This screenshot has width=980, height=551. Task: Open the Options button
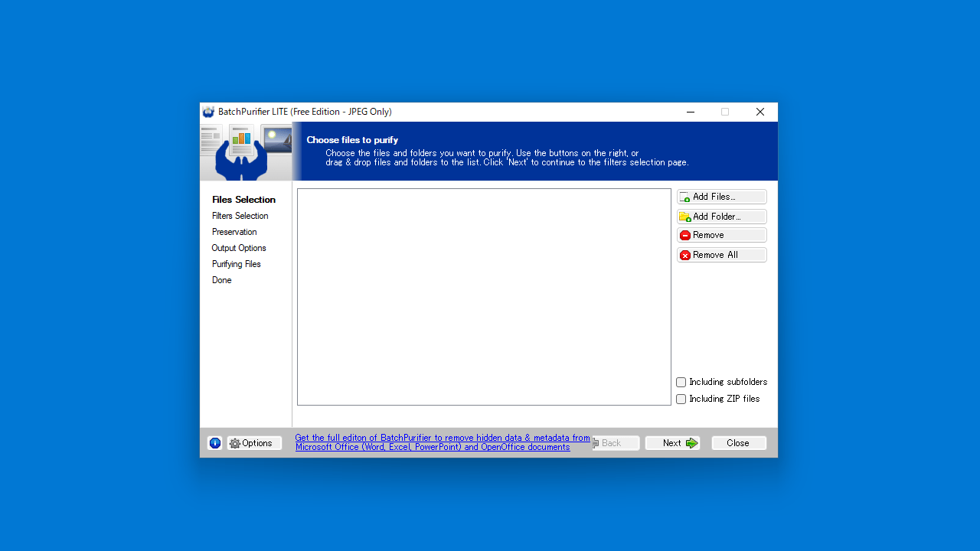[x=254, y=443]
